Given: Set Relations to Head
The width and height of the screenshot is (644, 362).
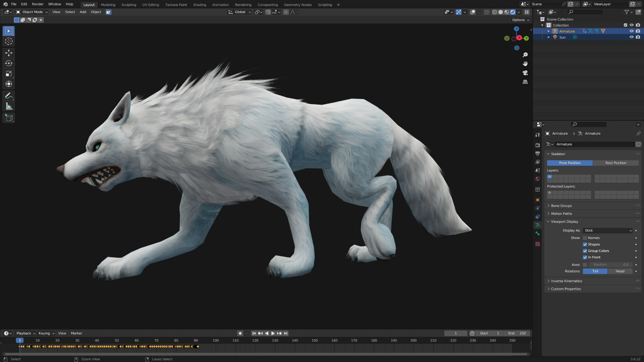Looking at the screenshot, I should coord(620,271).
